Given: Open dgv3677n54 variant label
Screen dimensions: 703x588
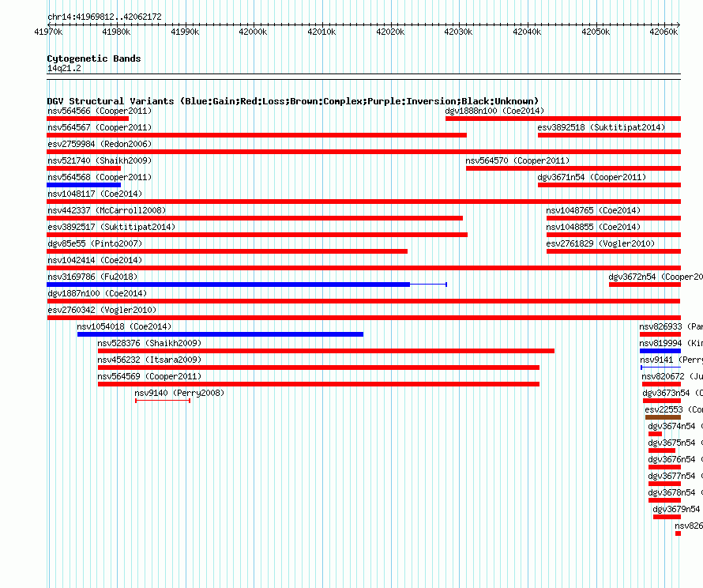Looking at the screenshot, I should click(675, 476).
